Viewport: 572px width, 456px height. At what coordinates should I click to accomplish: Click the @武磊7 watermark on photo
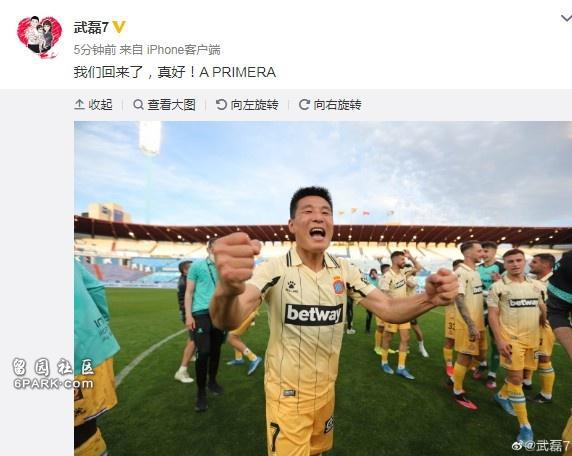click(x=547, y=446)
